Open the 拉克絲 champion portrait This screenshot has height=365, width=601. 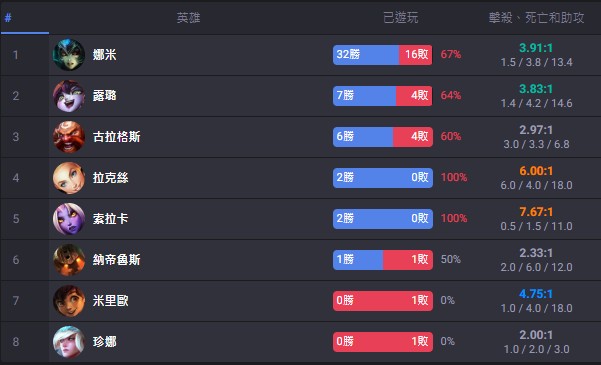click(69, 178)
